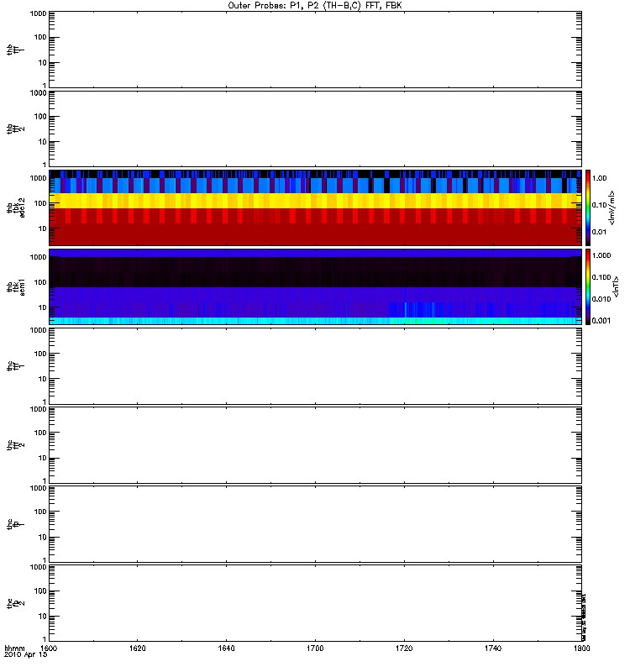Click the plot title 'Outer Probes: P1, P2 (TH-B,C) FFT, FBK'
The width and height of the screenshot is (630, 672).
tap(315, 6)
